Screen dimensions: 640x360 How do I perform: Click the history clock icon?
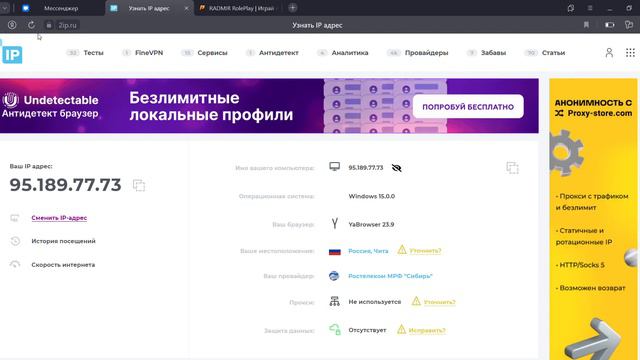15,241
